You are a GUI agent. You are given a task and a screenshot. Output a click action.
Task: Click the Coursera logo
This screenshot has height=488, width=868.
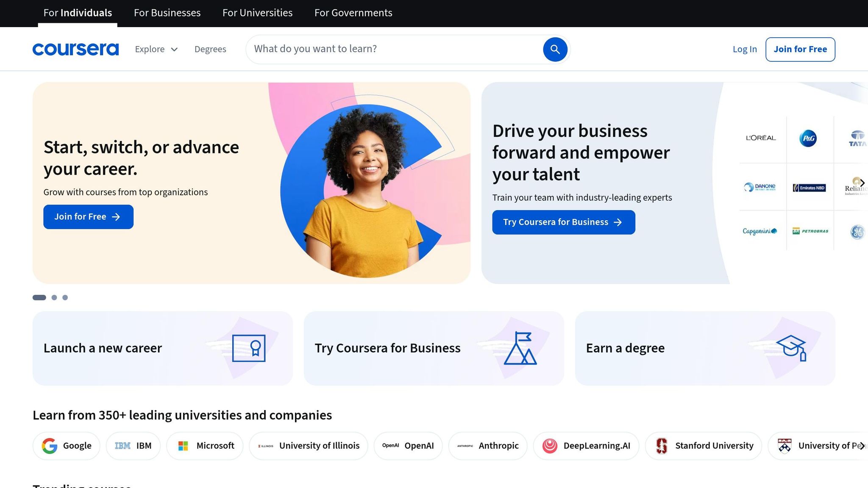(75, 49)
